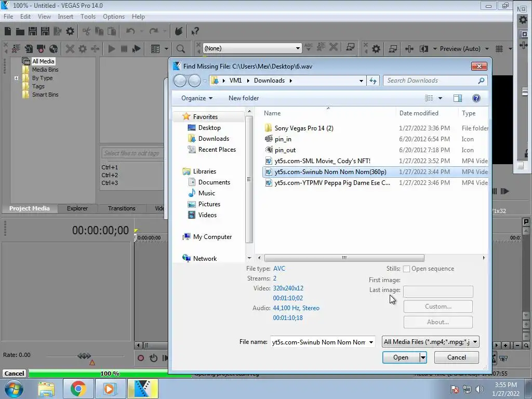Viewport: 532px width, 399px height.
Task: Open the Options menu
Action: pyautogui.click(x=114, y=17)
